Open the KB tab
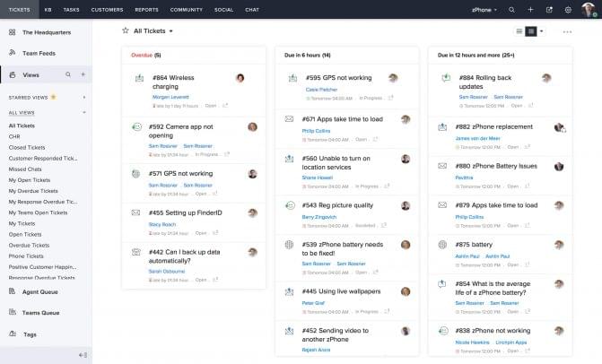602x364 pixels. coord(48,10)
